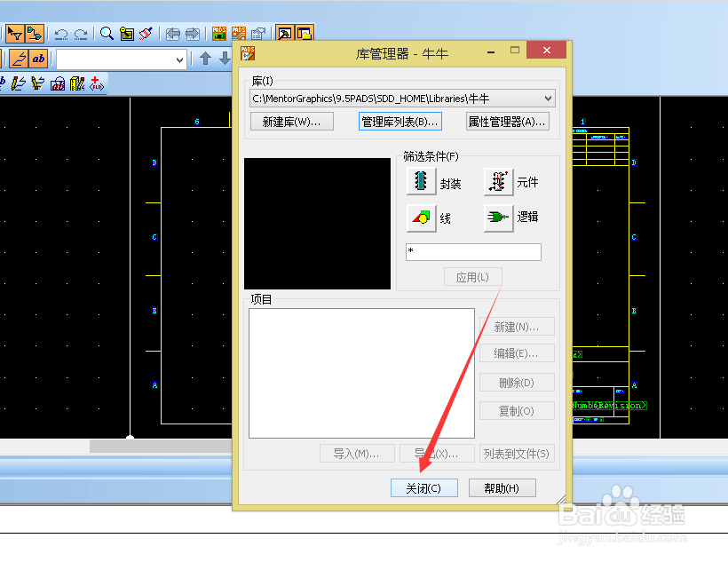
Task: Toggle the project explorer window icon
Action: (x=305, y=34)
